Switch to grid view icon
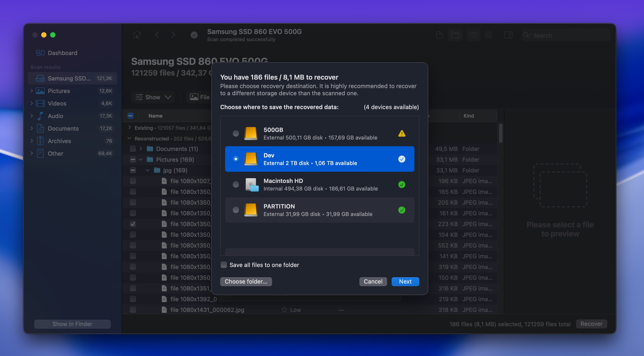 [488, 35]
